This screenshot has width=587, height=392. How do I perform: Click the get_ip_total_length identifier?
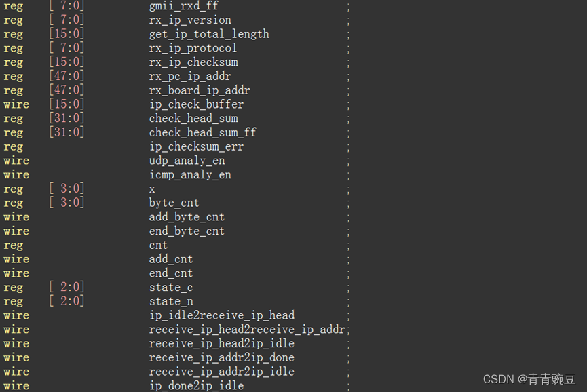tap(209, 34)
